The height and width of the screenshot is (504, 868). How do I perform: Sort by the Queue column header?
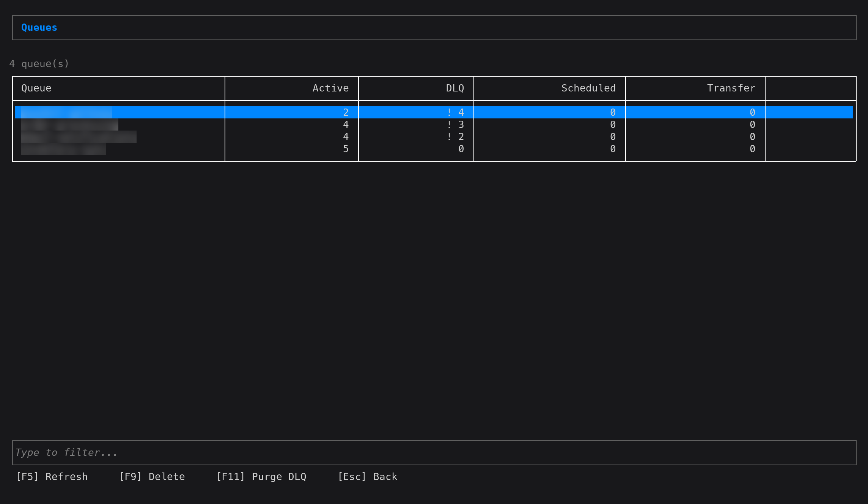coord(36,88)
